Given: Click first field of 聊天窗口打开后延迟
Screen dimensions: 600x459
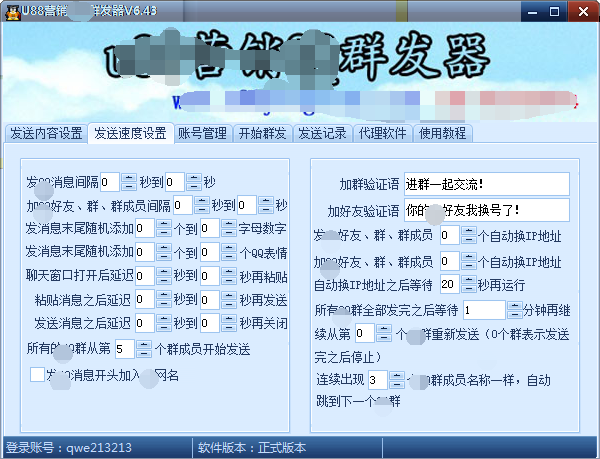Looking at the screenshot, I should click(x=145, y=276).
